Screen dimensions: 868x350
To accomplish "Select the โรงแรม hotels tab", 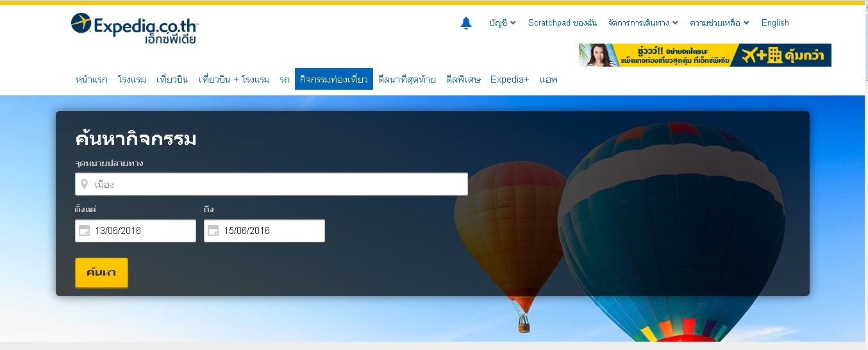I will 132,79.
